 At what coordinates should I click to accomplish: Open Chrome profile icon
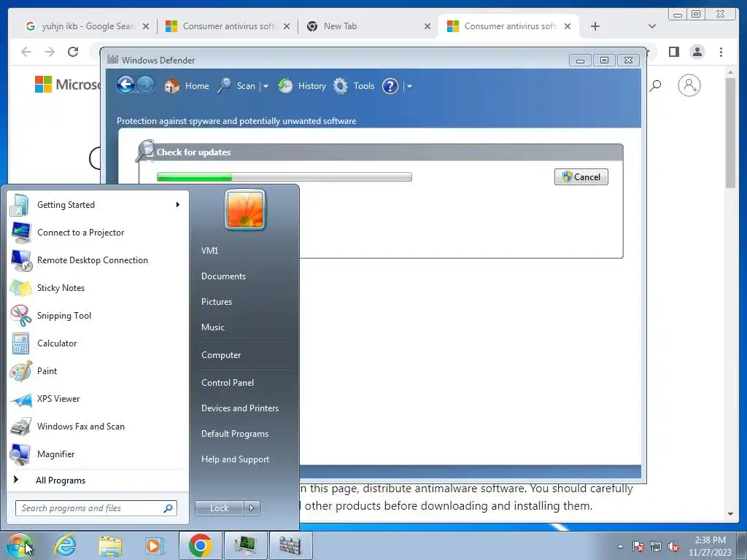[697, 52]
